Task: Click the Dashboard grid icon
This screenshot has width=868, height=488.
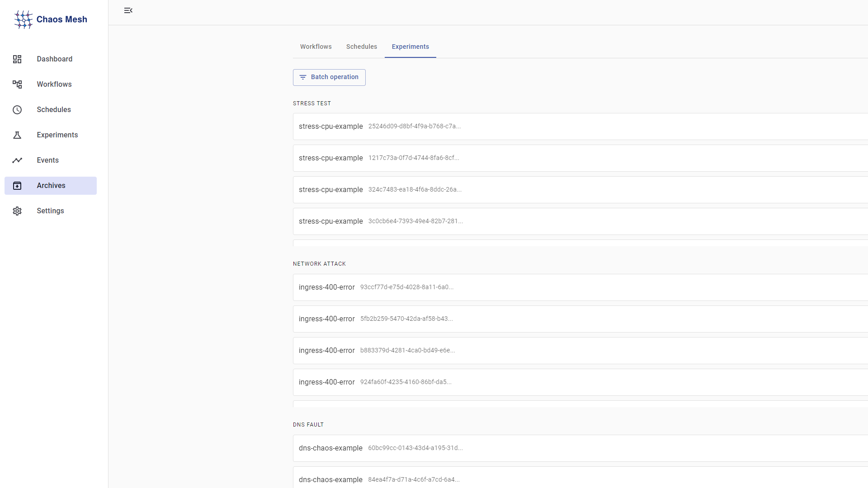Action: 17,59
